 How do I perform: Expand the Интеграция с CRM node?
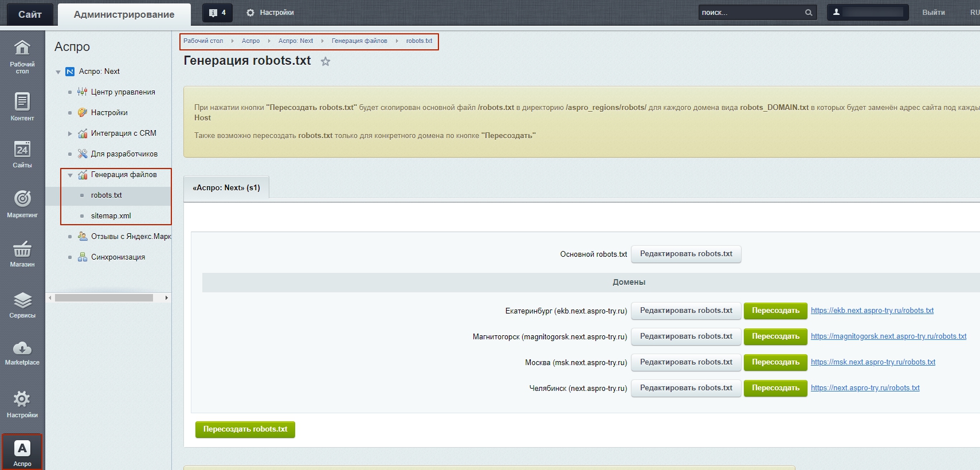70,134
